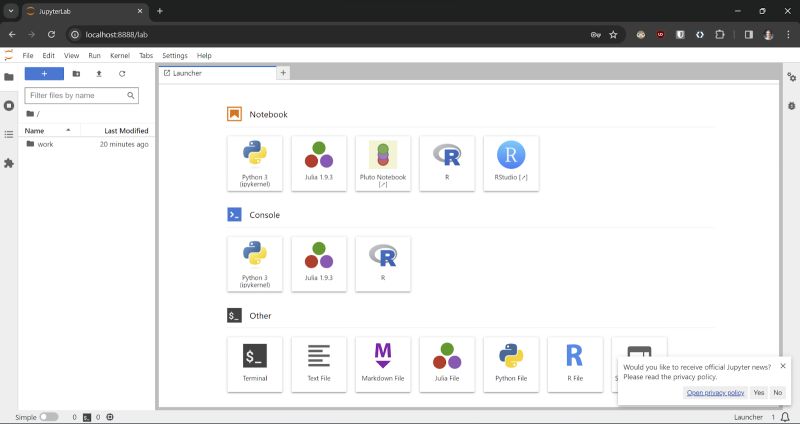Viewport: 800px width, 424px height.
Task: Open the Settings menu
Action: [175, 56]
